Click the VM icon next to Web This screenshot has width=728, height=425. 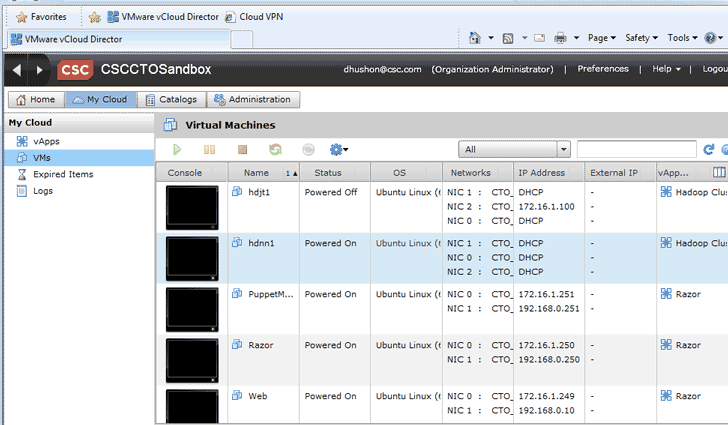pyautogui.click(x=237, y=396)
